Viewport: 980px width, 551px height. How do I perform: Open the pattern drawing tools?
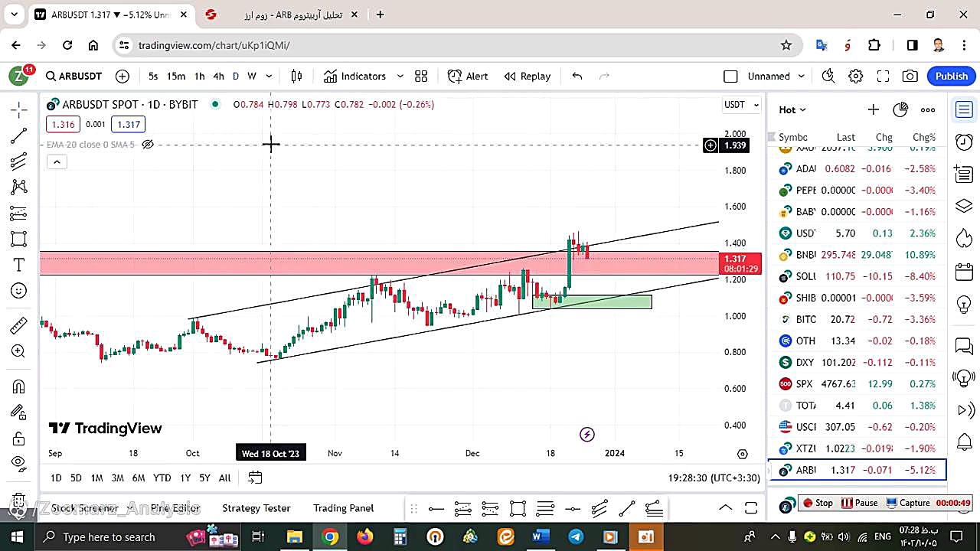click(x=19, y=187)
